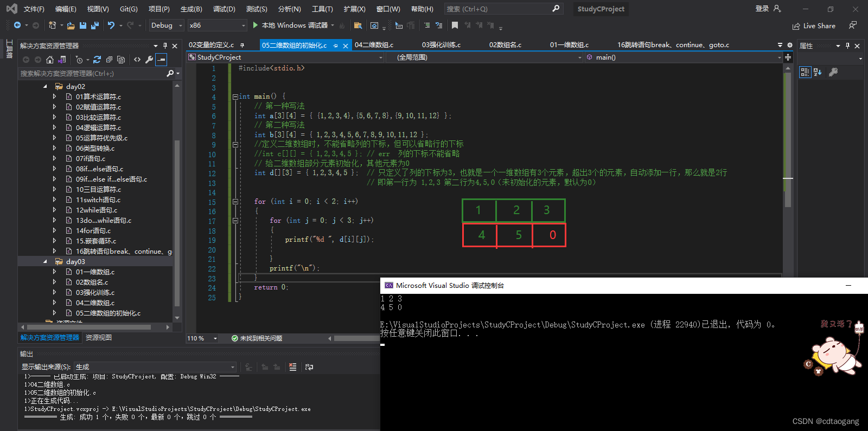Click the Solution Explorer horizontal scrollbar
The image size is (868, 431).
pyautogui.click(x=89, y=327)
